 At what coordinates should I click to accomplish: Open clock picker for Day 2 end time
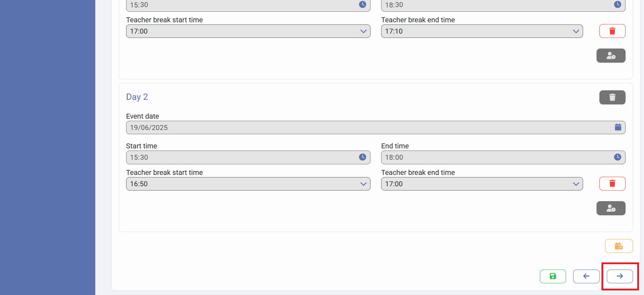[x=617, y=157]
